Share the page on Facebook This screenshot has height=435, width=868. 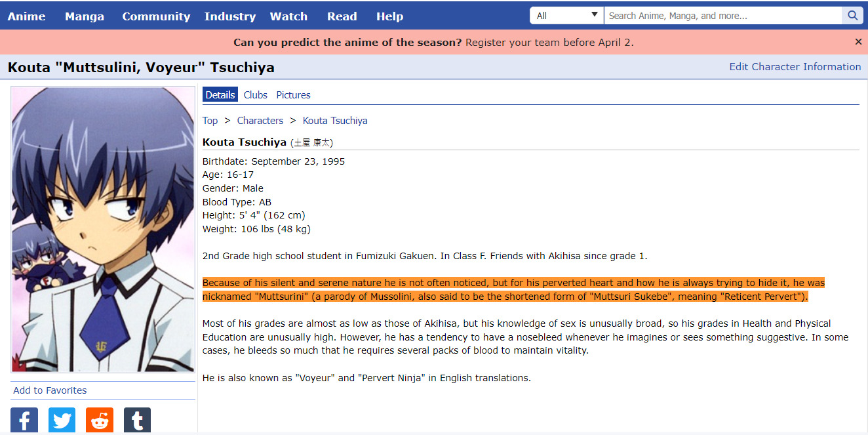coord(24,420)
